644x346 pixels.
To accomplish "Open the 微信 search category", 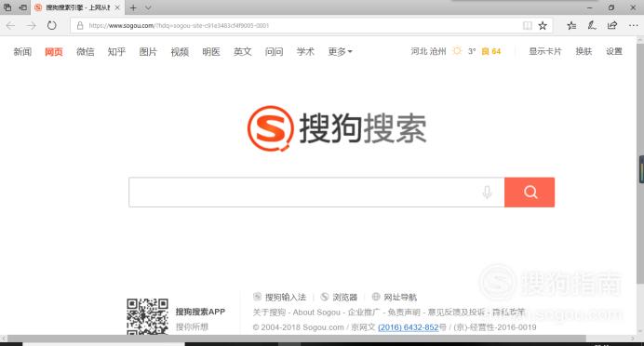I will tap(85, 52).
